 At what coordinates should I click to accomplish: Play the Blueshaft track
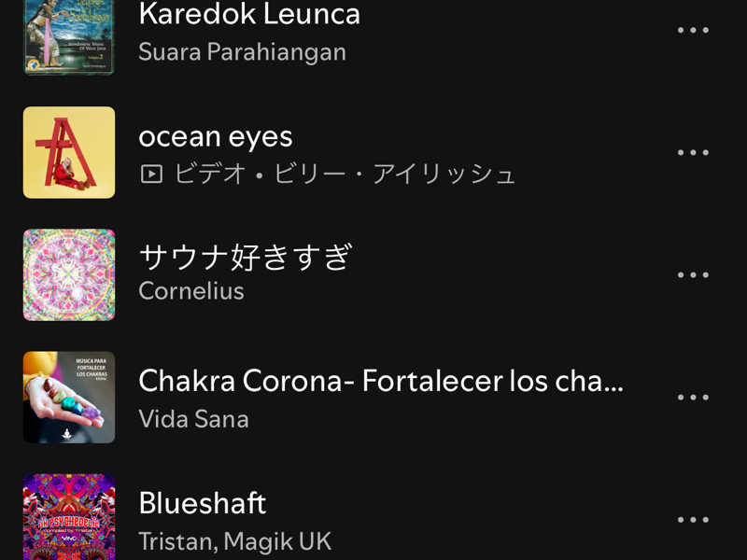click(203, 503)
